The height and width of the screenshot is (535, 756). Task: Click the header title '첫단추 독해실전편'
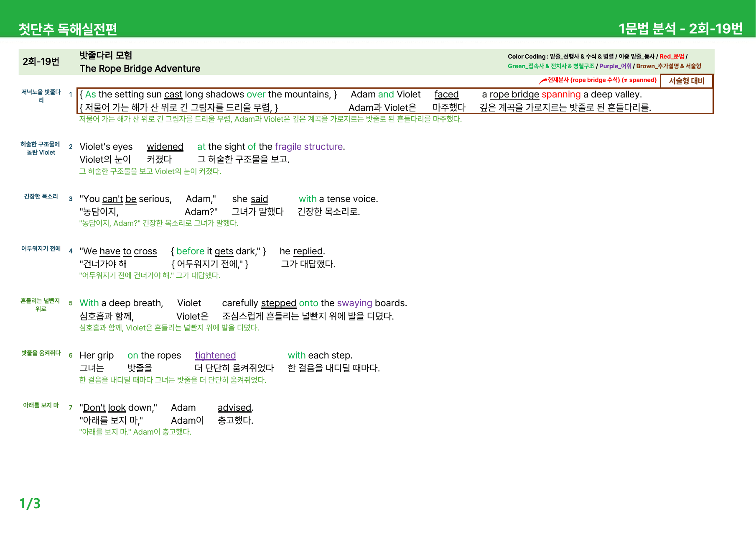[x=68, y=29]
